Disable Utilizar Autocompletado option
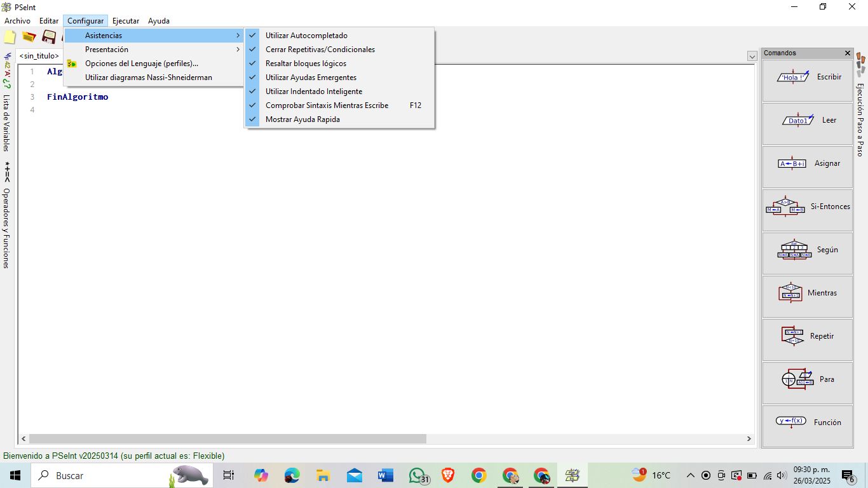 pyautogui.click(x=306, y=36)
